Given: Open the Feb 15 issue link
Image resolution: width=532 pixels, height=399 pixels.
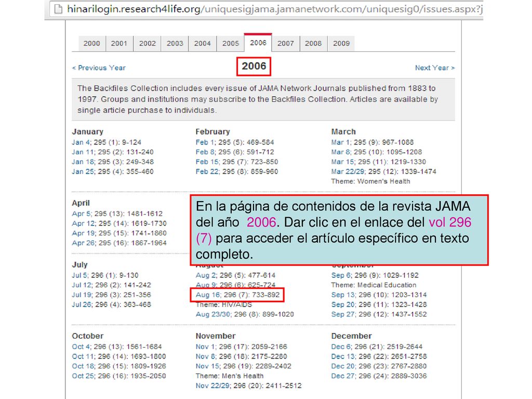Looking at the screenshot, I should coord(207,162).
